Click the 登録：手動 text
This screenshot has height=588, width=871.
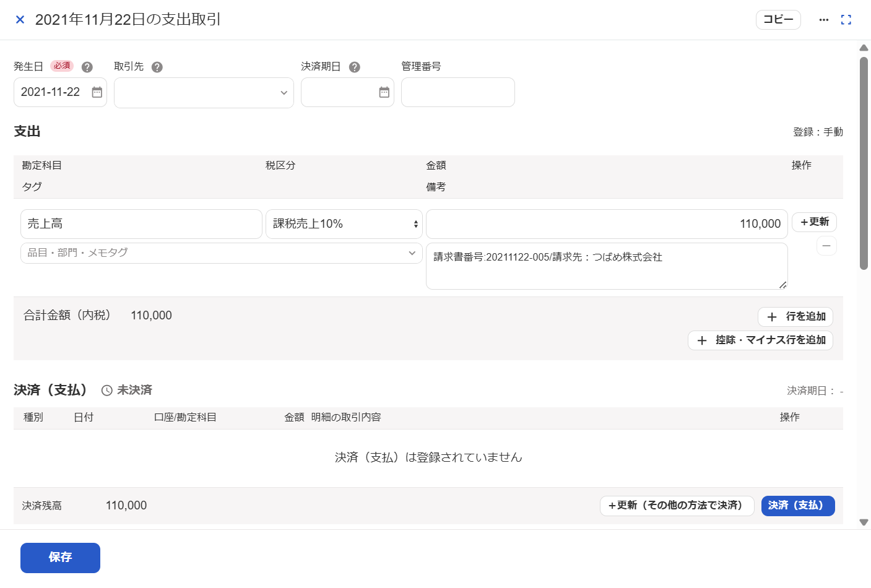[x=818, y=132]
